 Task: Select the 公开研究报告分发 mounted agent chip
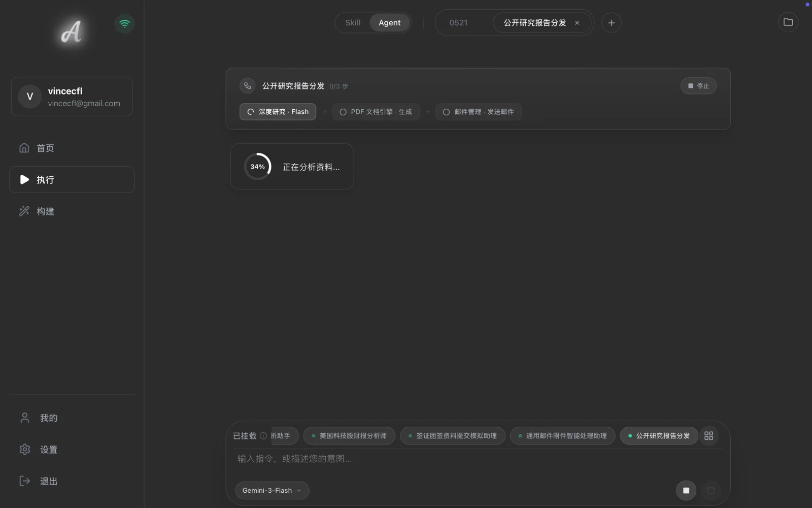coord(658,436)
